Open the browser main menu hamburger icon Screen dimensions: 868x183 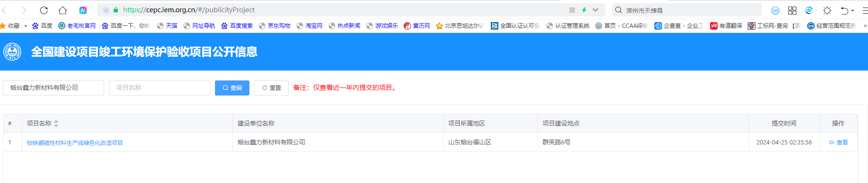(865, 10)
